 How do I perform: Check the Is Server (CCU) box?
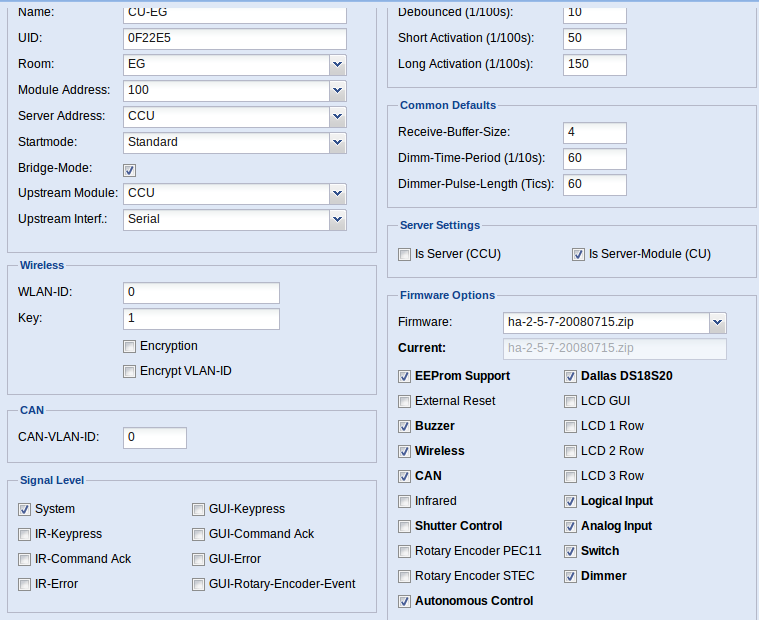click(404, 255)
